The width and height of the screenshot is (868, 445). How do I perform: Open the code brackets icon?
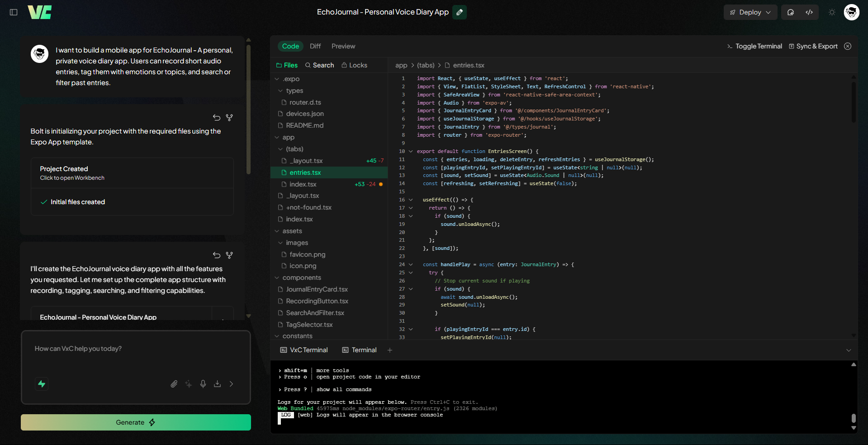pyautogui.click(x=809, y=12)
